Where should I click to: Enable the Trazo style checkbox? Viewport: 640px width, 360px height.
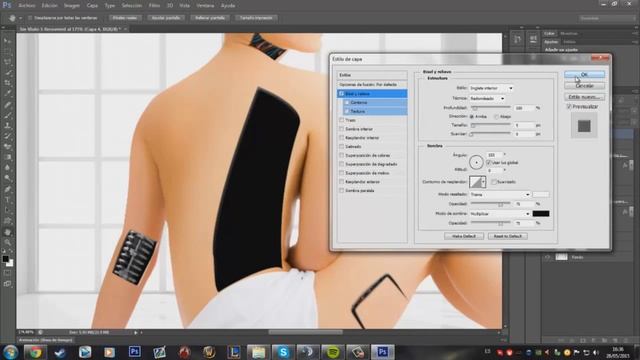(342, 120)
